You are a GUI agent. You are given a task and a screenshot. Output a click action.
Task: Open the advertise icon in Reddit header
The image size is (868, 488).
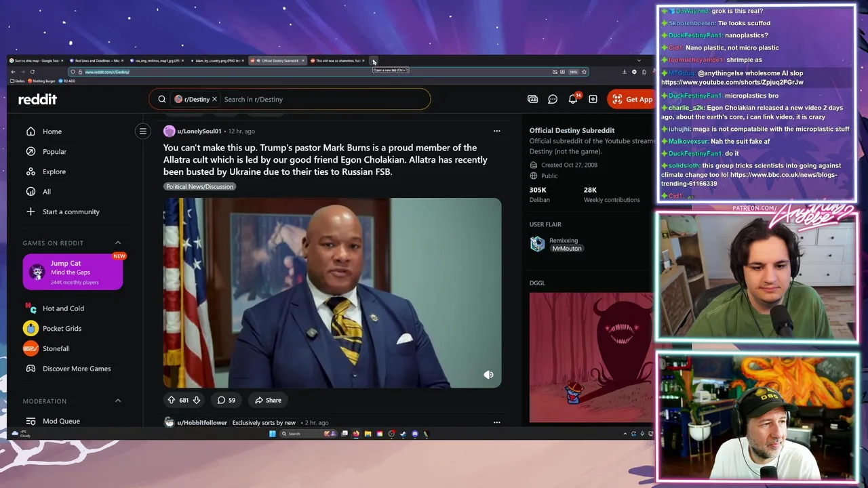tap(533, 99)
